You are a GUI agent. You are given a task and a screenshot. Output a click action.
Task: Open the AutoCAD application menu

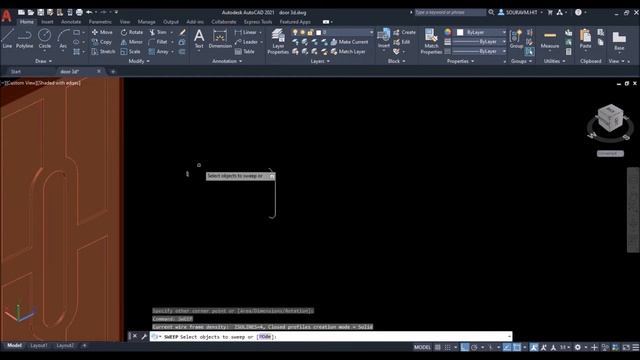coord(6,16)
